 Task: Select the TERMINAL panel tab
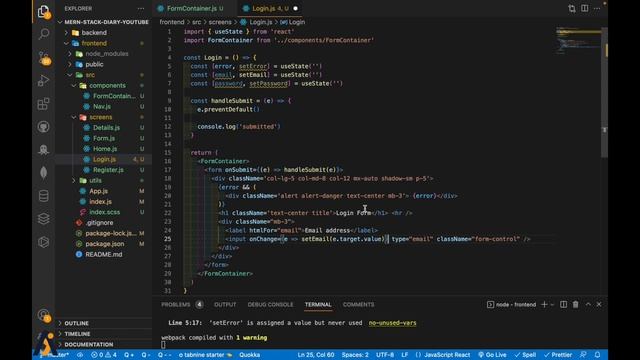[318, 304]
